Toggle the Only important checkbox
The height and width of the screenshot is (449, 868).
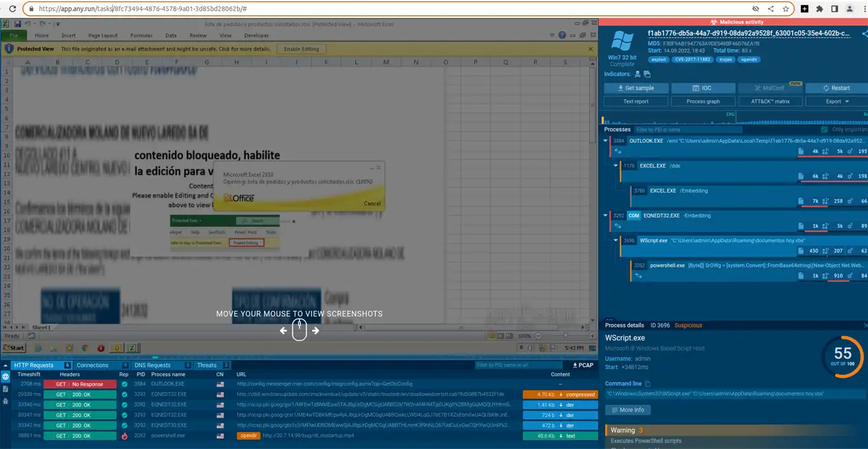pyautogui.click(x=825, y=130)
